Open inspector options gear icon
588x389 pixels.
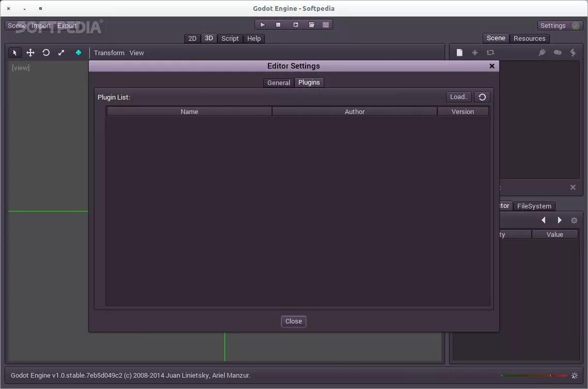[574, 220]
